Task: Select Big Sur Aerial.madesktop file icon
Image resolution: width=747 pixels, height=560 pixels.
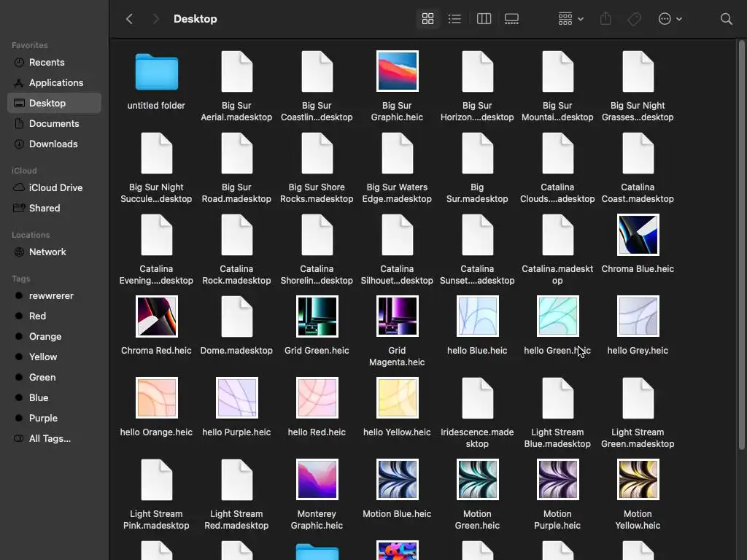Action: (237, 71)
